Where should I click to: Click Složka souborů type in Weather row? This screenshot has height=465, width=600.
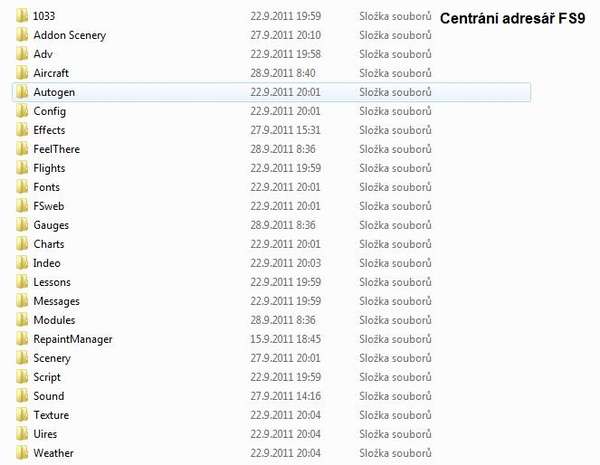coord(395,453)
